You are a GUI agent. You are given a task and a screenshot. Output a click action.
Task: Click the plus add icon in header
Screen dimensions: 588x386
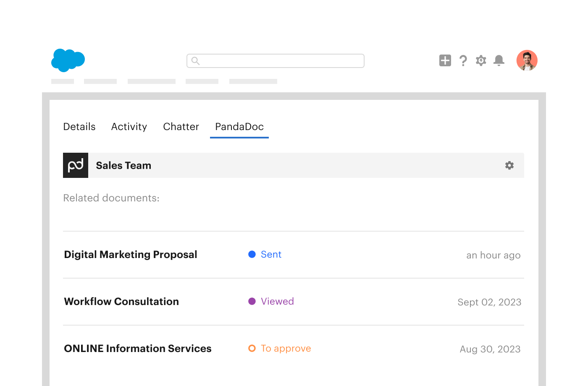tap(445, 60)
